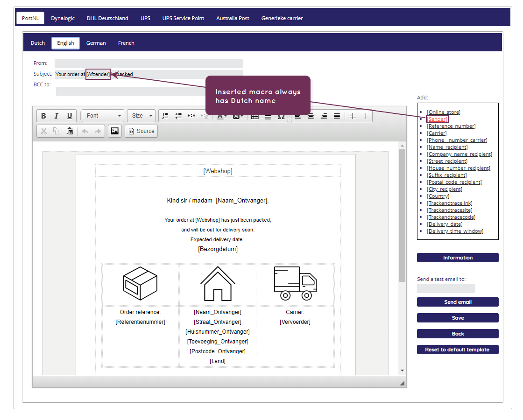Toggle italic formatting in the editor
This screenshot has height=420, width=523.
point(57,116)
